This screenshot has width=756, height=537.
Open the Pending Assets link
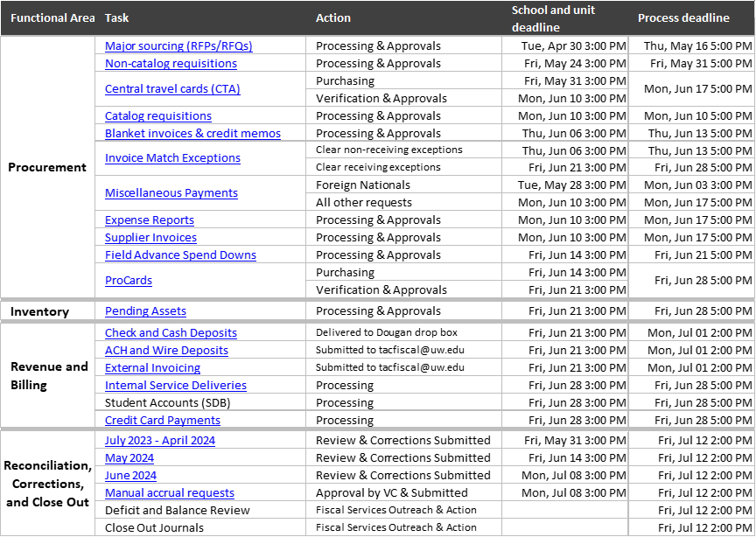145,311
